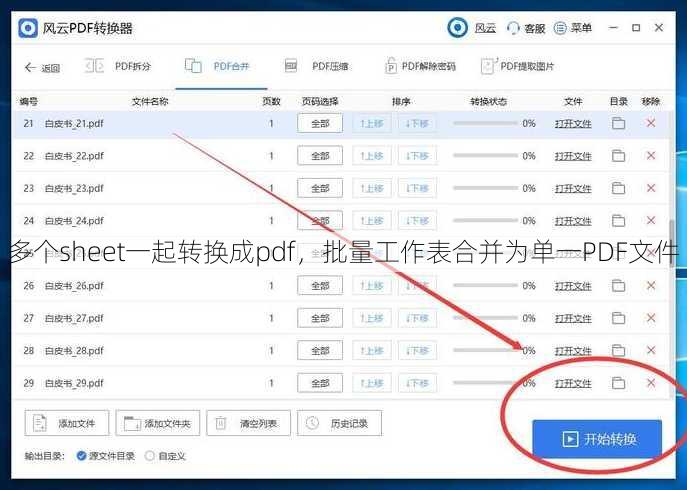Click 全部 page selector for 白皮书_26.pdf
Viewport: 687px width, 490px height.
320,286
